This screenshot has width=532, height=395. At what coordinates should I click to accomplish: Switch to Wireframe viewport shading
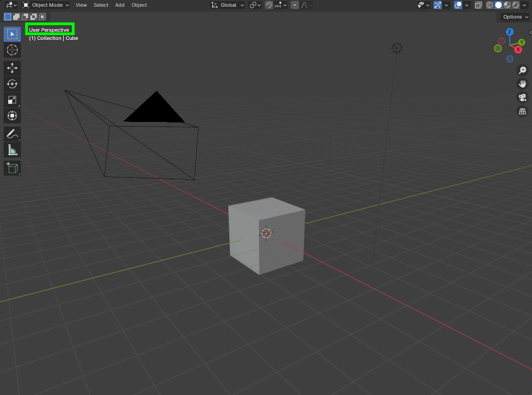489,5
